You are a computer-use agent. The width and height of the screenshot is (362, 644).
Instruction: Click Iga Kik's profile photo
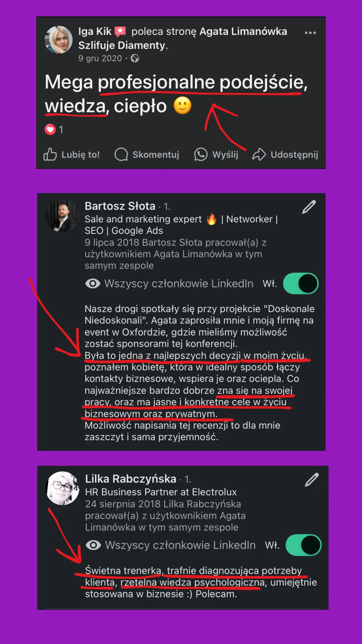[59, 40]
